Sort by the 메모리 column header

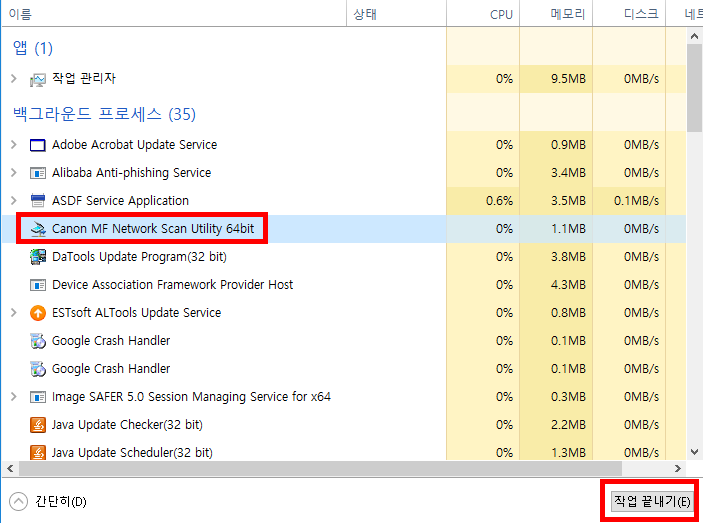point(556,14)
